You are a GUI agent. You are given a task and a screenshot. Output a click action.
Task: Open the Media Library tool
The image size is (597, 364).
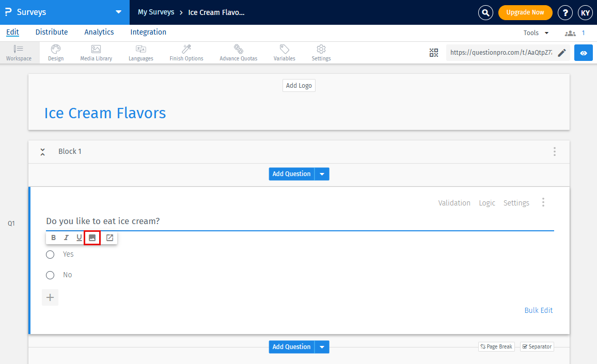pyautogui.click(x=96, y=53)
